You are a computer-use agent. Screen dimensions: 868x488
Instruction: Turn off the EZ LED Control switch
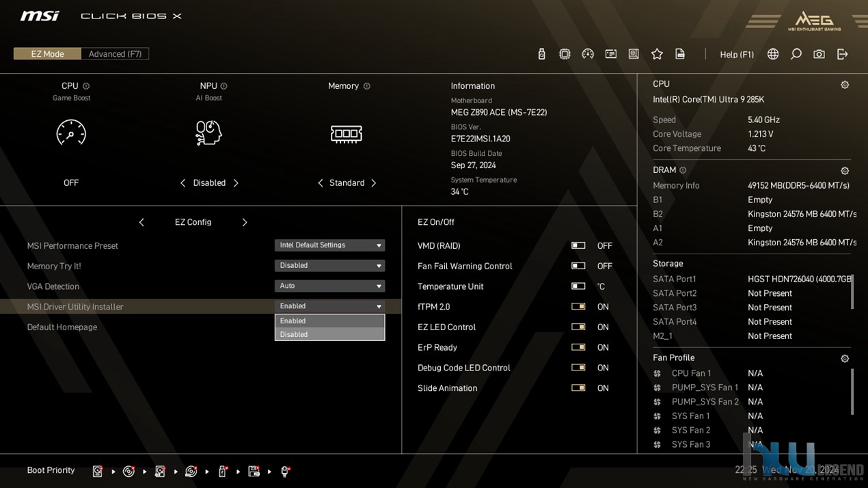click(x=578, y=327)
